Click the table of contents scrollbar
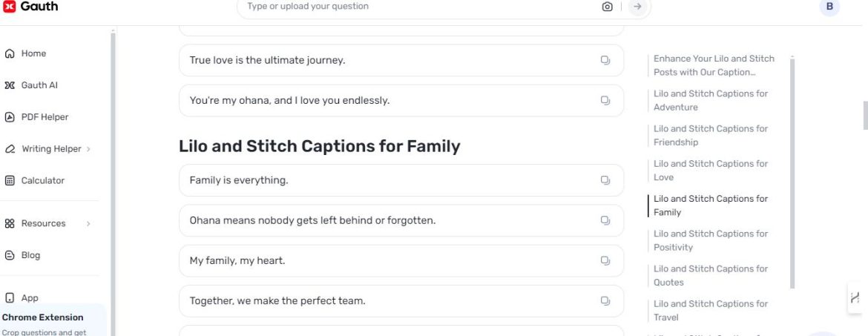 coord(792,171)
